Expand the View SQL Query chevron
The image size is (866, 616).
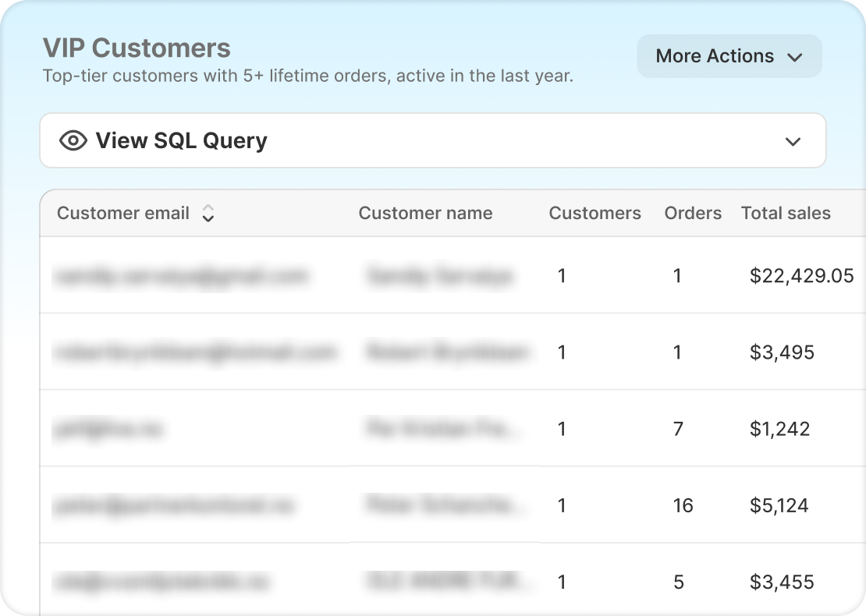[793, 141]
